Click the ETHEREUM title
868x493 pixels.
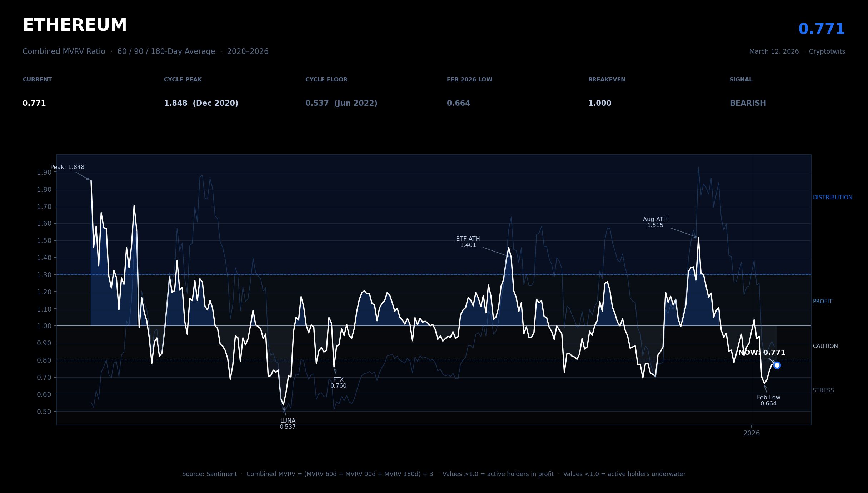75,25
